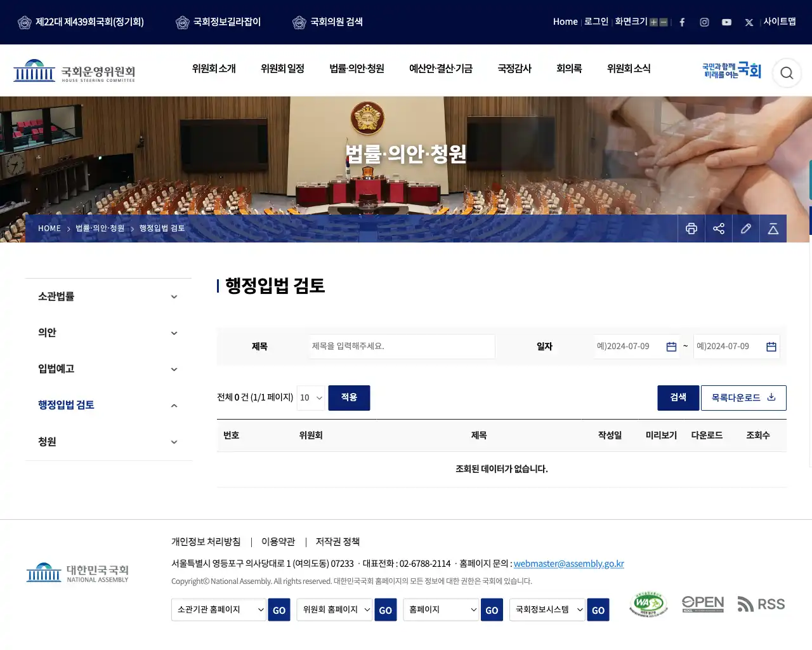Decrease screen size with minus icon

pos(664,22)
